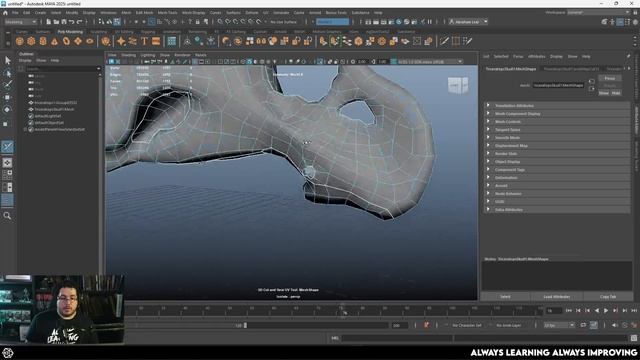Viewport: 640px width, 360px height.
Task: Open the viewport Shading menu
Action: point(128,55)
